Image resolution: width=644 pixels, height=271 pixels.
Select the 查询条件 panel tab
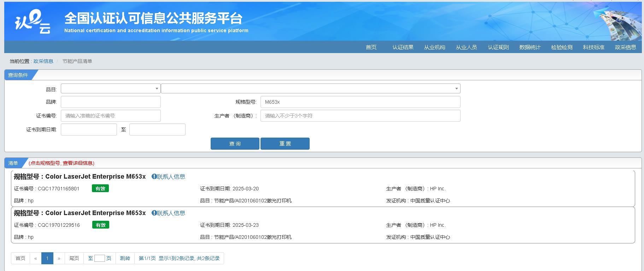pyautogui.click(x=18, y=75)
